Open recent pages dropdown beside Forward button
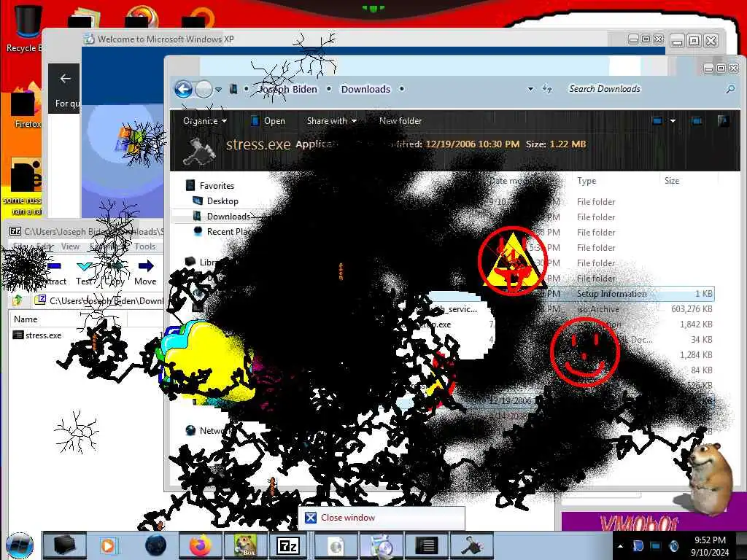 point(218,90)
